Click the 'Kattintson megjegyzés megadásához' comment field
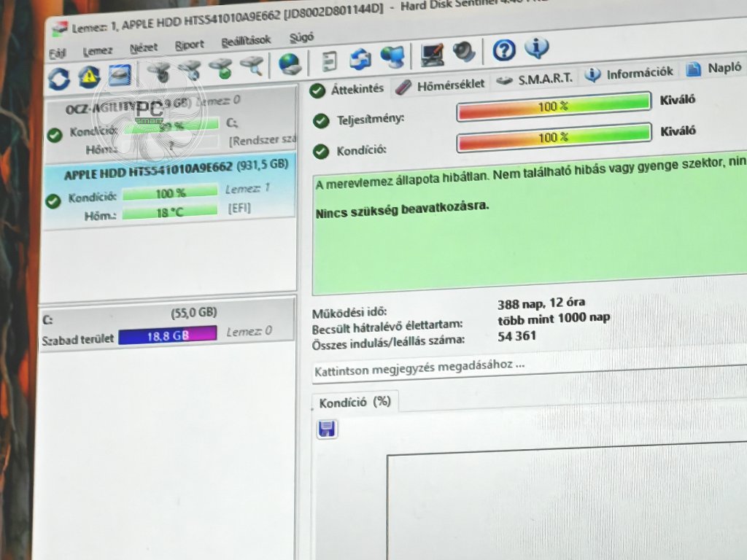This screenshot has height=560, width=747. tap(530, 368)
